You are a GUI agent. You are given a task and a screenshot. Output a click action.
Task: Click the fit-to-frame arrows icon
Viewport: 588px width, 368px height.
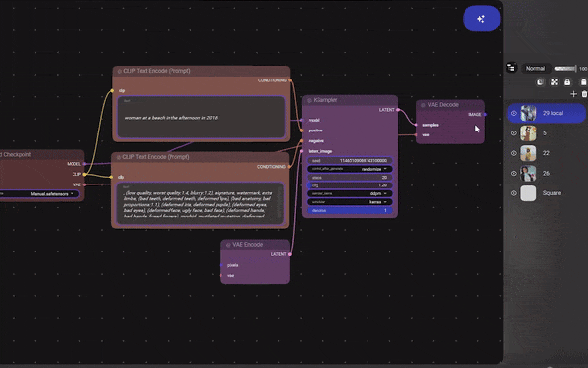click(554, 82)
